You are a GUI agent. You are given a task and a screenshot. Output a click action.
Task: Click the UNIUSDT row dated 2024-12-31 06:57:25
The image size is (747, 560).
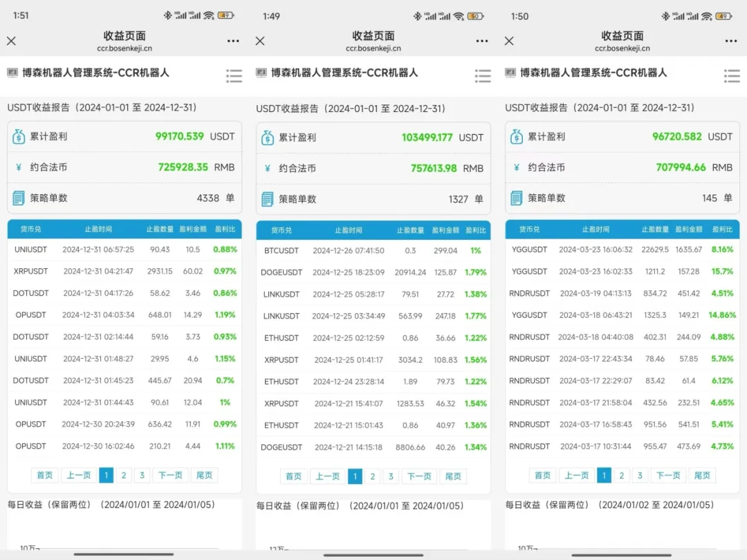click(124, 250)
